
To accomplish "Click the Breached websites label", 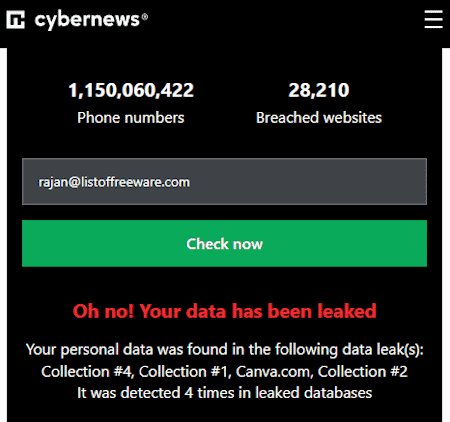I will (x=319, y=118).
